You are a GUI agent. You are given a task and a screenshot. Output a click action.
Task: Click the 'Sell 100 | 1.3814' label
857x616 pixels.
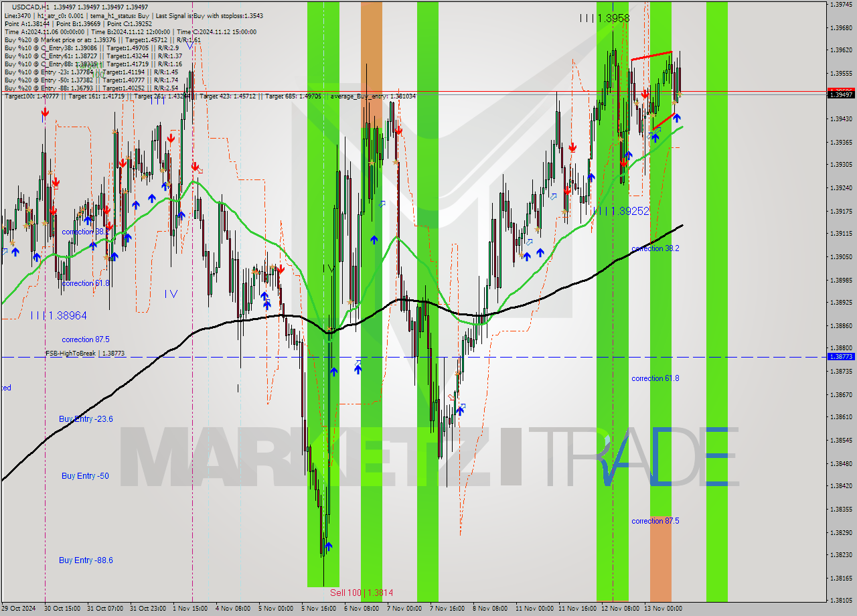coord(362,593)
